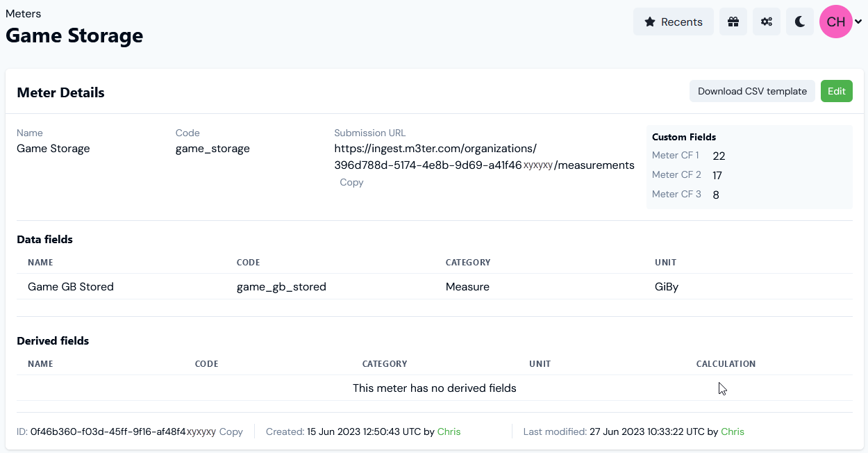Open the settings gears icon
The image size is (868, 453).
(x=766, y=22)
